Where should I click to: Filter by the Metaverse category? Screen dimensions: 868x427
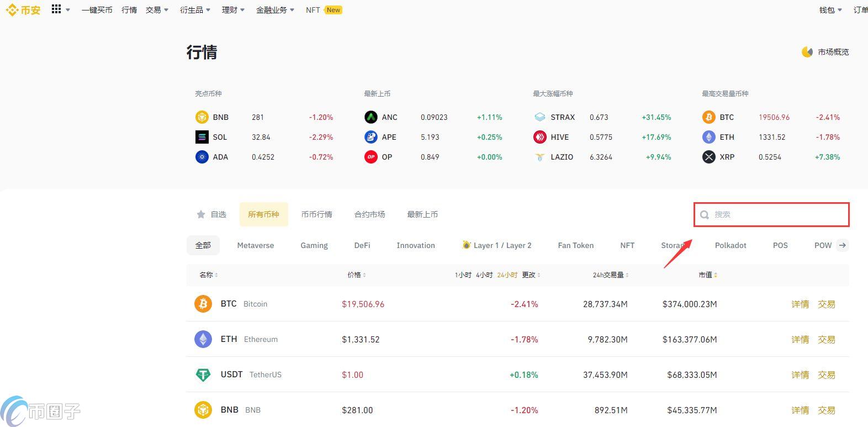pos(256,245)
